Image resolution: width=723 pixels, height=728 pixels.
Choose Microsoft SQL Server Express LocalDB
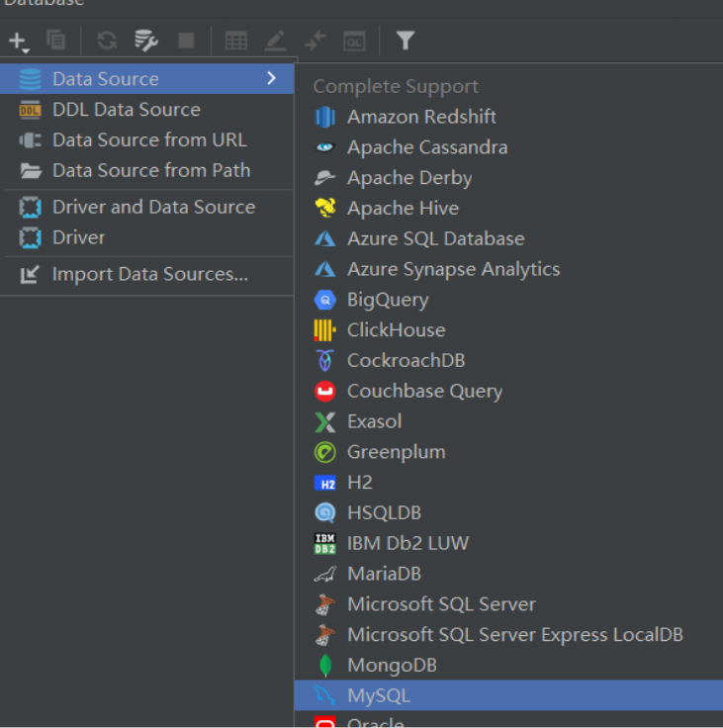[x=508, y=635]
